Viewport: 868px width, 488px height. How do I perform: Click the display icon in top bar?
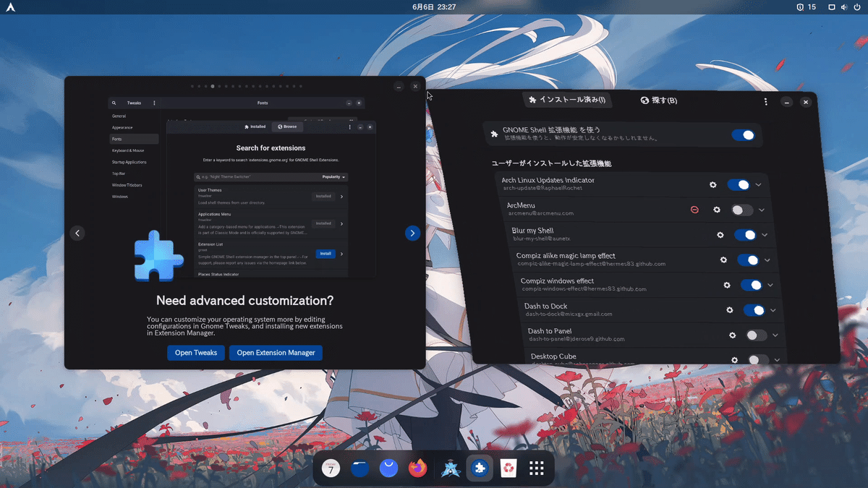[x=832, y=7]
